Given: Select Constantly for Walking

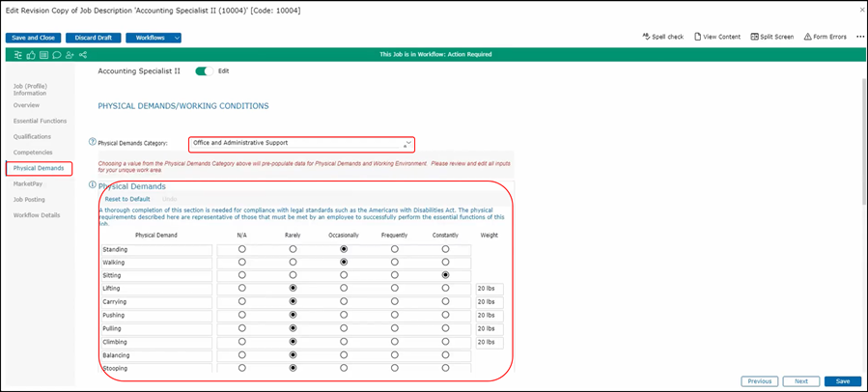Looking at the screenshot, I should pyautogui.click(x=445, y=263).
